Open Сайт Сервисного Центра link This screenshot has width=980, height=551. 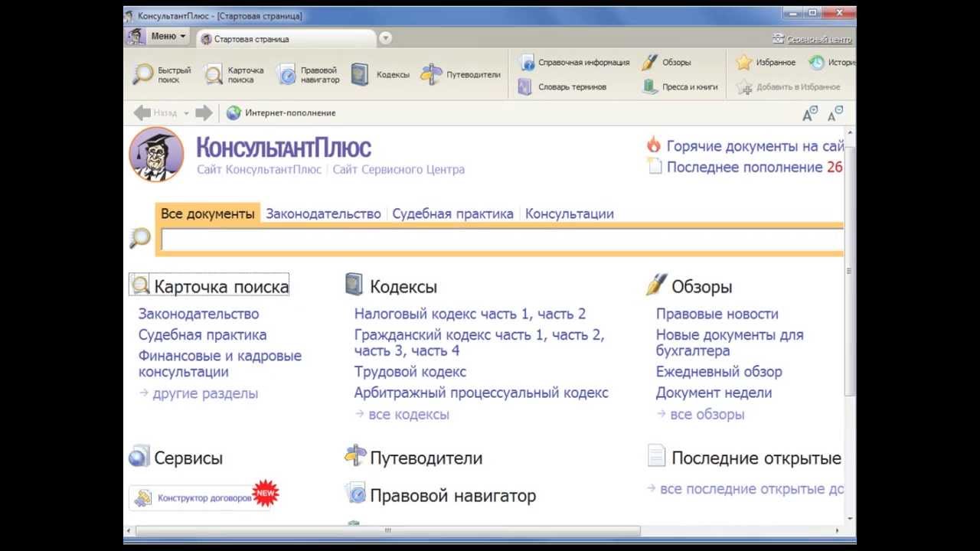[398, 169]
